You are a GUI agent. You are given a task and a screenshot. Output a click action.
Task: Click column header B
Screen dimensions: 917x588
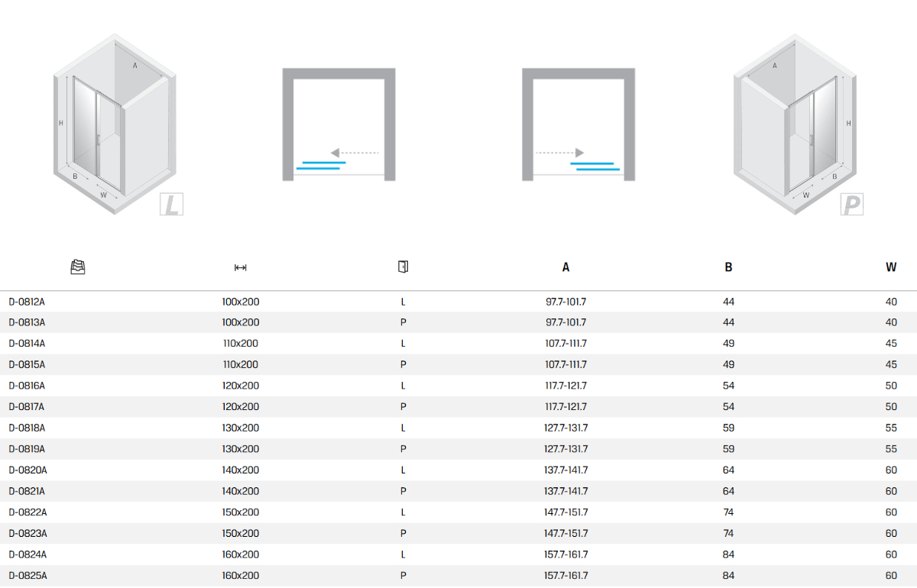coord(728,267)
